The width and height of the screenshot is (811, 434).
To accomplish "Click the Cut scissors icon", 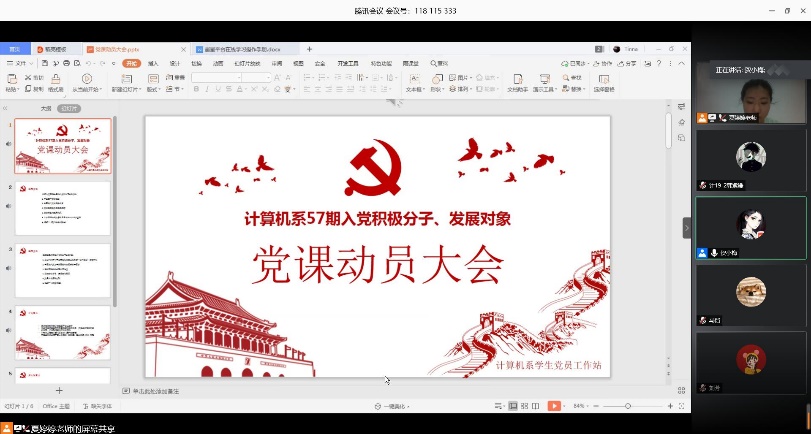I will tap(28, 78).
